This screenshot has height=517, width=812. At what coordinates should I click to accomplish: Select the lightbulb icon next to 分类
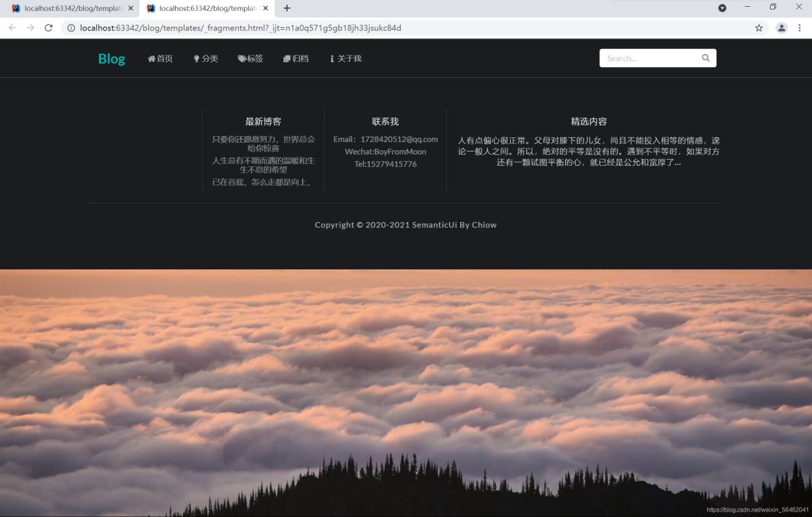coord(197,58)
